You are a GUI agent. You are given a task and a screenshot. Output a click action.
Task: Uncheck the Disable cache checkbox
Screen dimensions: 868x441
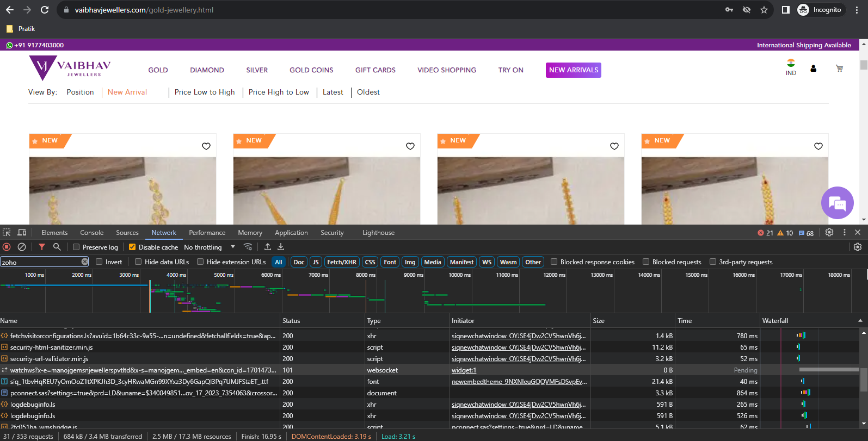click(x=132, y=247)
